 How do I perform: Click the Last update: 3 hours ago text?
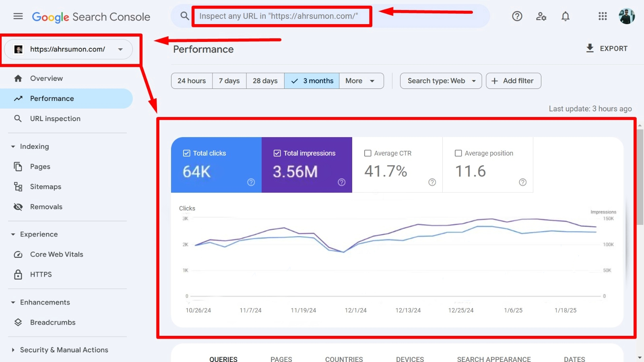point(590,109)
